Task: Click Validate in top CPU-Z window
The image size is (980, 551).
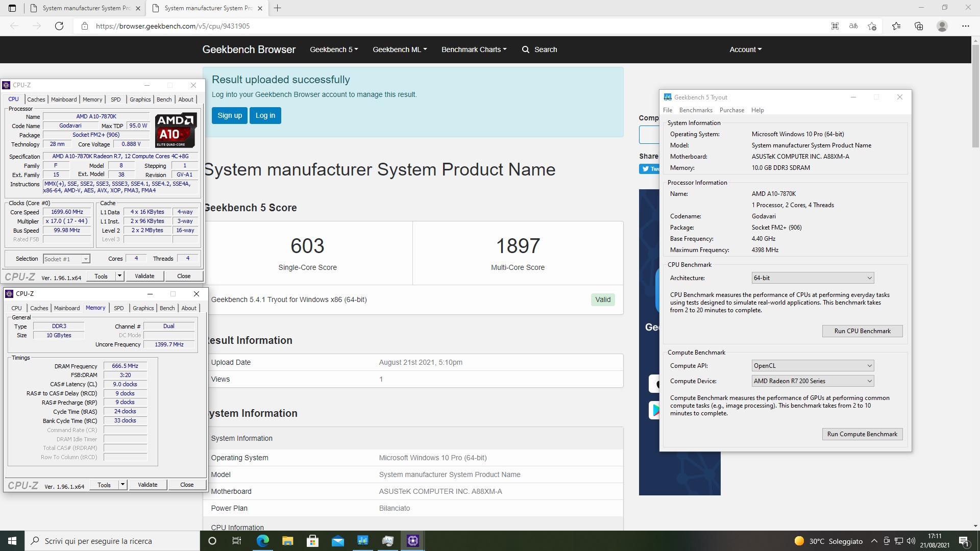Action: 144,276
